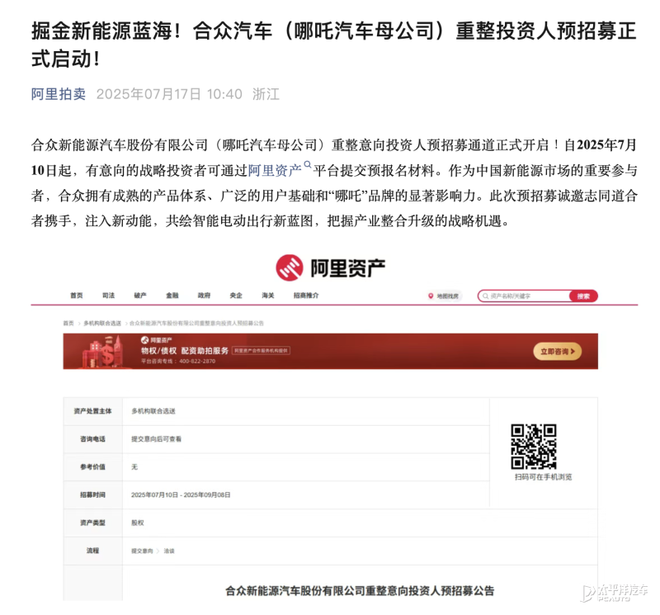Click the 资产处置主体 row label
This screenshot has width=660, height=615.
click(93, 411)
